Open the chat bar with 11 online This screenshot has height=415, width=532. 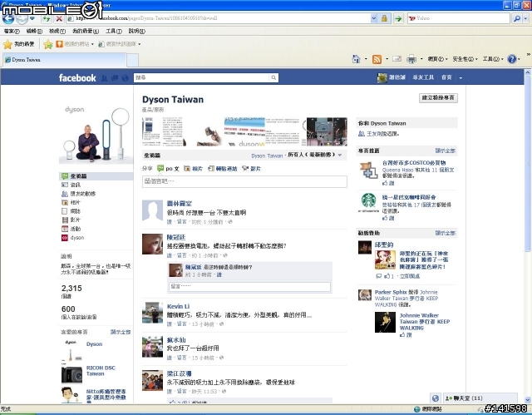[x=480, y=398]
